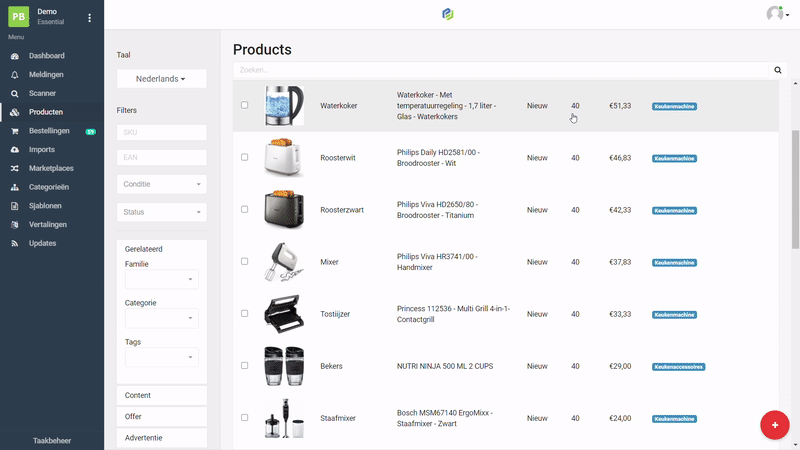Expand the Content section button
The height and width of the screenshot is (450, 800).
coord(162,396)
